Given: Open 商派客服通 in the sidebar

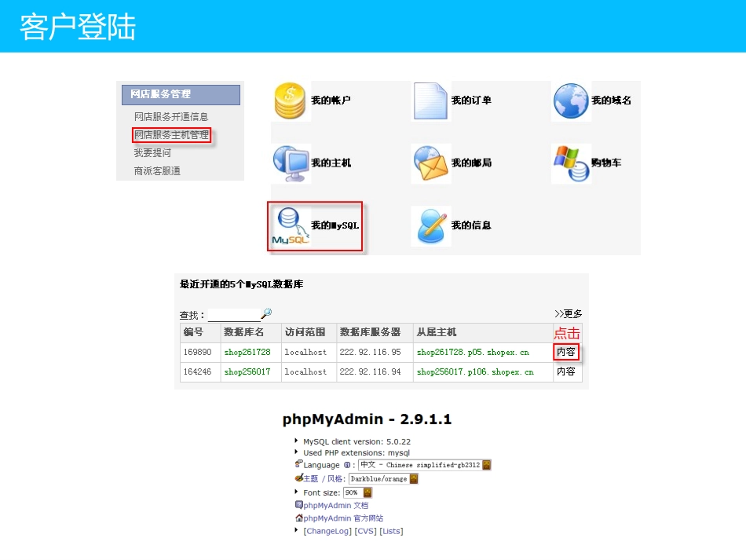Looking at the screenshot, I should pos(157,170).
